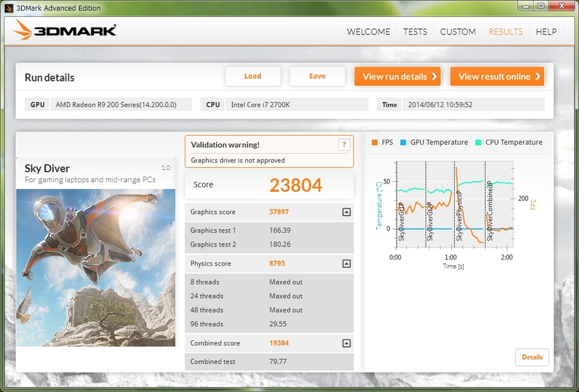Open the WELCOME tab
This screenshot has height=392, width=579.
[x=368, y=32]
